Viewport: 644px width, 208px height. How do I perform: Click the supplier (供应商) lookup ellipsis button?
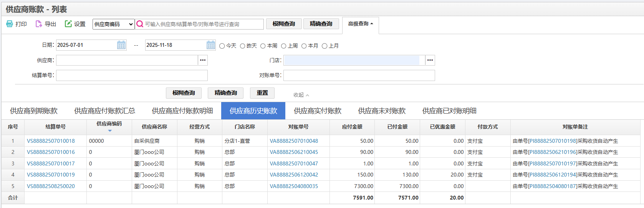(x=203, y=60)
